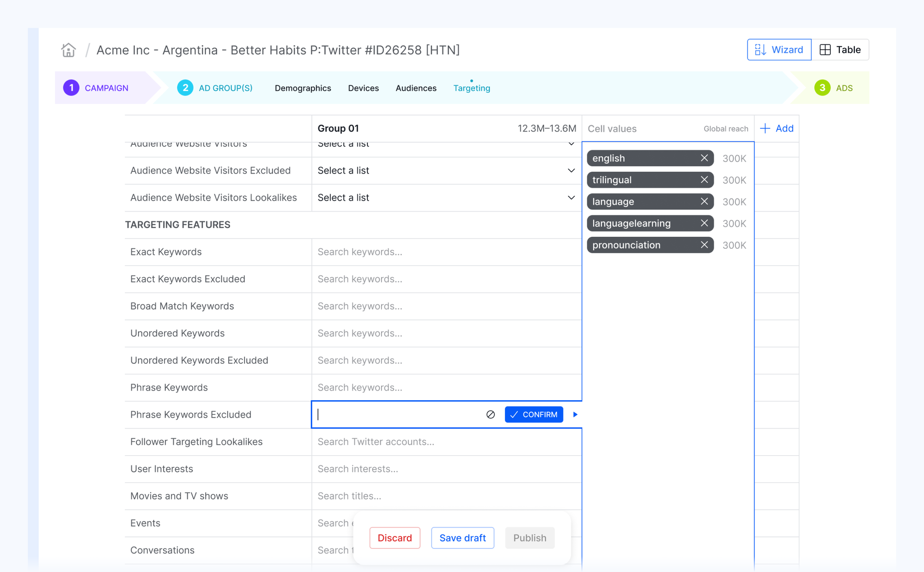This screenshot has height=572, width=924.
Task: Delete the 'pronounciation' keyword chip
Action: [704, 245]
